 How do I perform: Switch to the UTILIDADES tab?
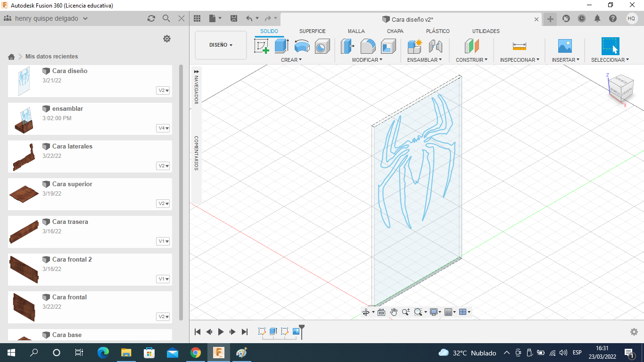tap(486, 31)
